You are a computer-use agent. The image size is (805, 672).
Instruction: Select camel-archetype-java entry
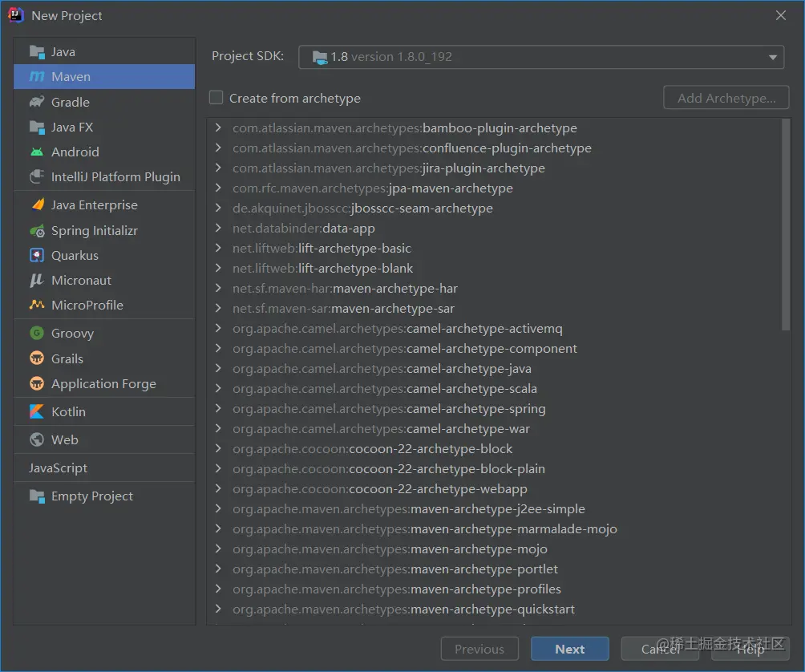(382, 369)
